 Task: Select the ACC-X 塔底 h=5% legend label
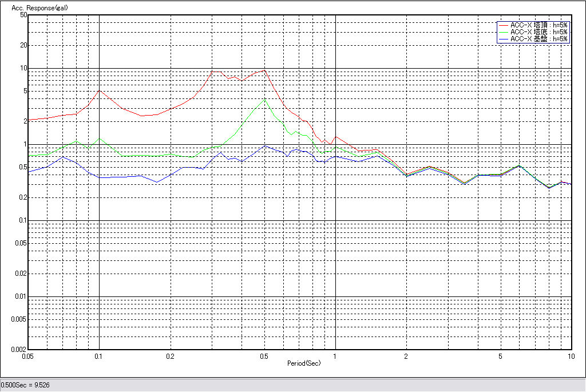click(x=539, y=33)
